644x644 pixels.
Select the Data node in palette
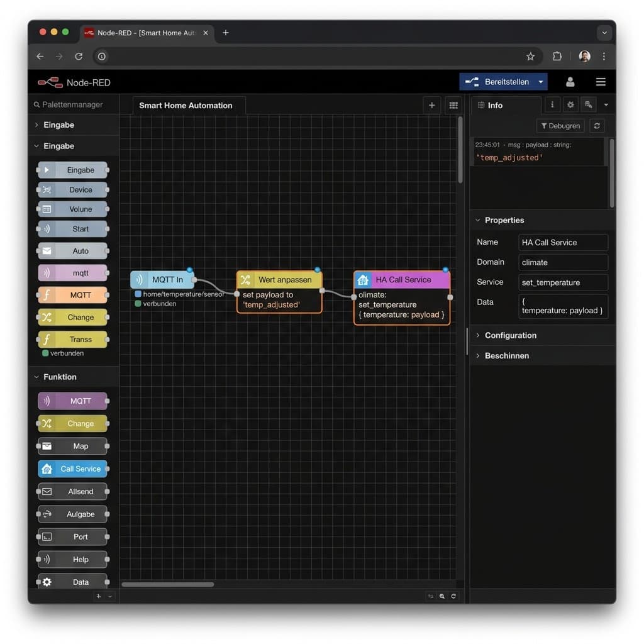point(73,582)
